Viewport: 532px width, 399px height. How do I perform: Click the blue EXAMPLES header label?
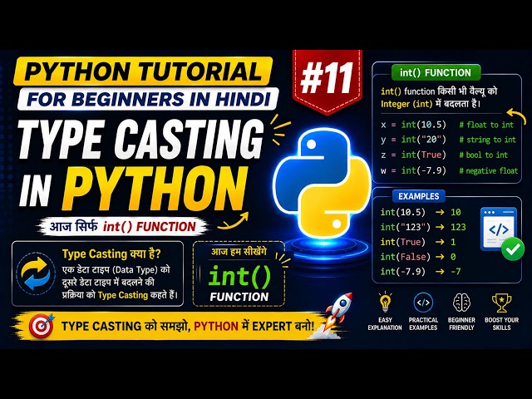pyautogui.click(x=419, y=196)
